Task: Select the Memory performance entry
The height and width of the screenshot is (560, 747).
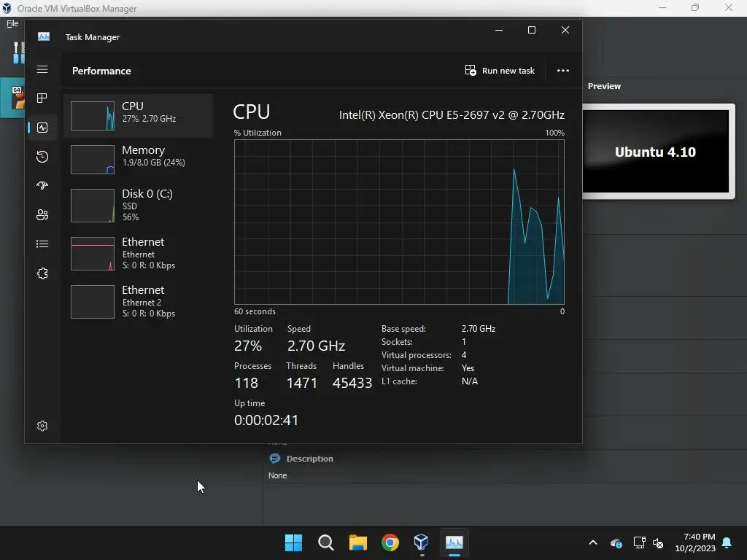Action: point(138,160)
